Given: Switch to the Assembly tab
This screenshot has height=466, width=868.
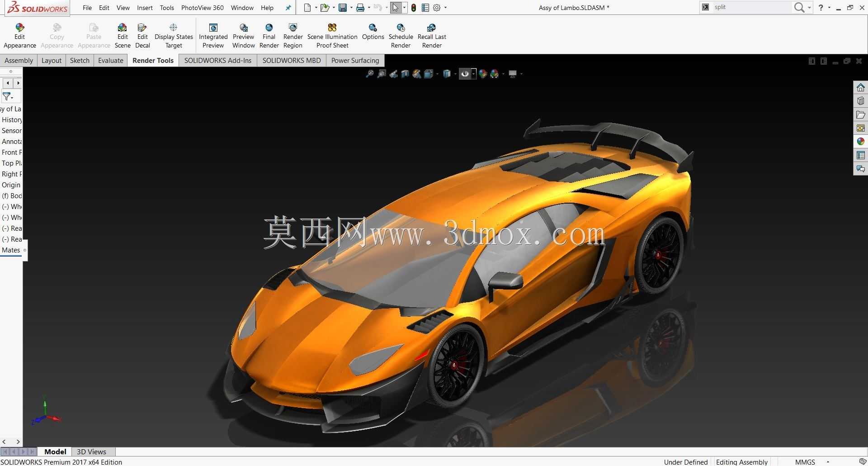Looking at the screenshot, I should coord(19,60).
